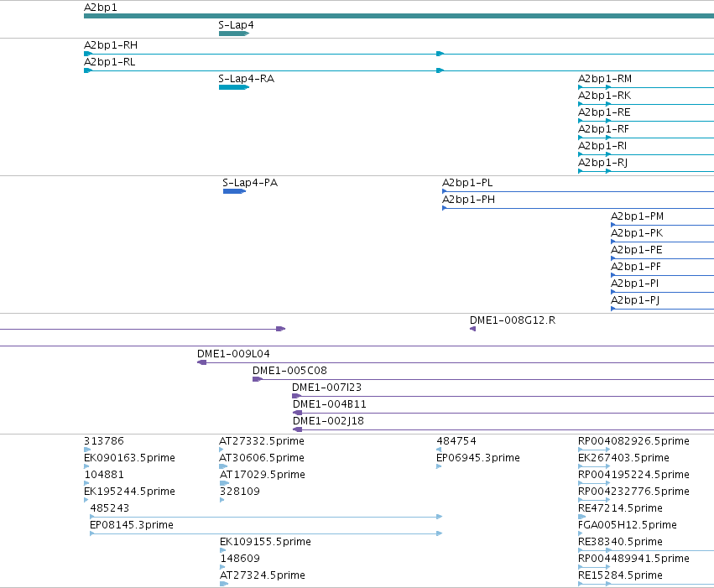Select BAC clone DME1-002J18
714x588 pixels.
coord(328,421)
